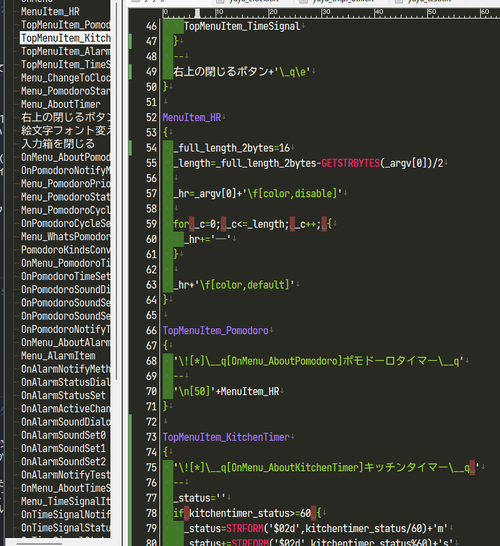The width and height of the screenshot is (500, 546).
Task: Select TopMenuItem_Alarm outline entry
Action: [x=65, y=51]
